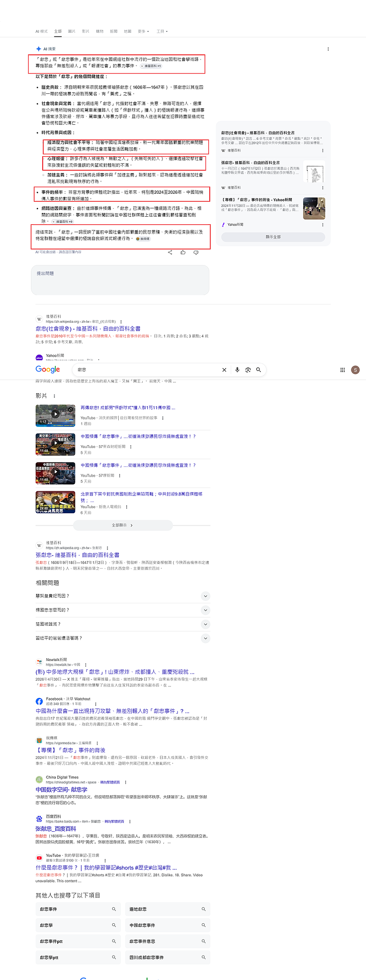
Task: Expand the question 慧賢皇貴妃死因？
Action: coord(122,596)
